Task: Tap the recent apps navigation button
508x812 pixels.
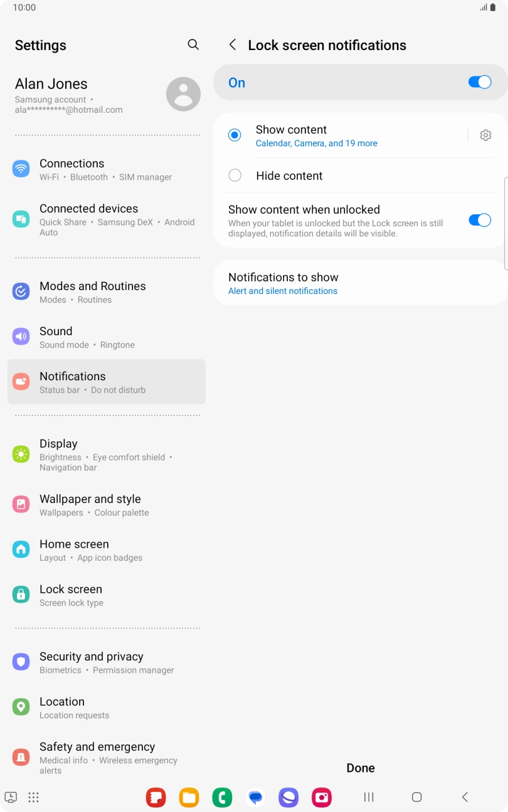Action: [x=369, y=797]
